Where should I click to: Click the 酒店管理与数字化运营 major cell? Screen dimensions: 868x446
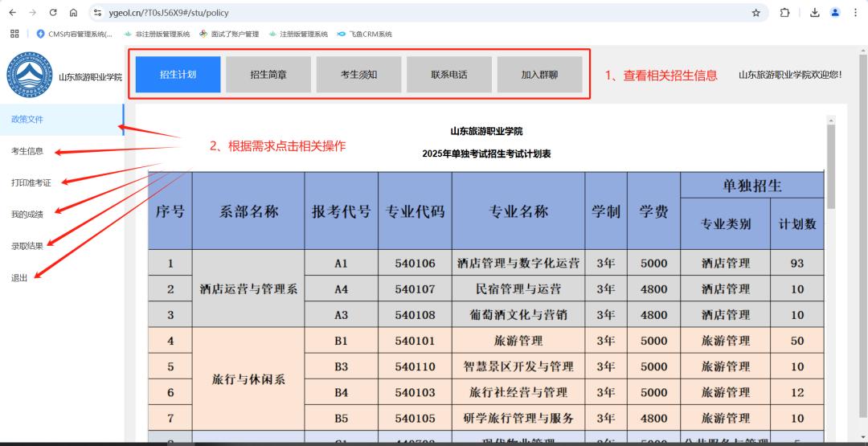point(518,263)
